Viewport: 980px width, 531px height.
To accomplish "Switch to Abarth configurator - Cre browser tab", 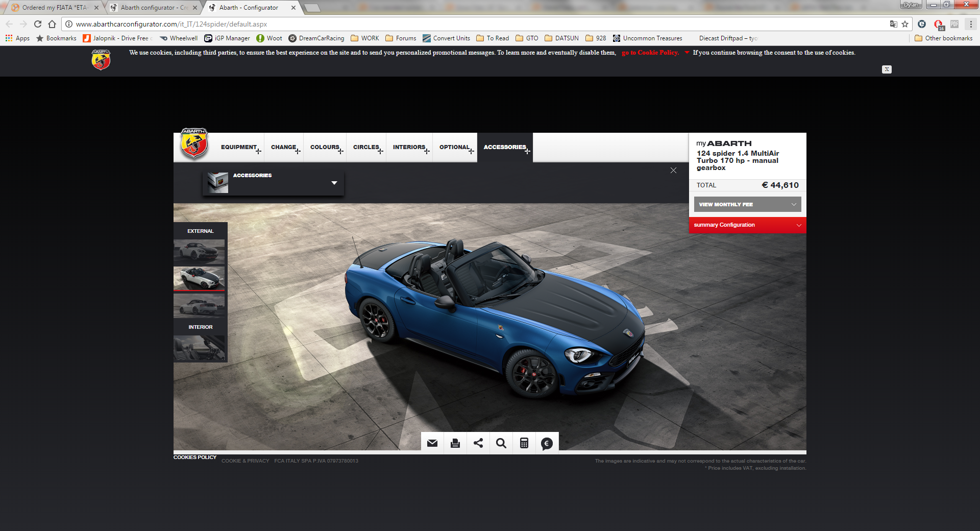I will 154,8.
